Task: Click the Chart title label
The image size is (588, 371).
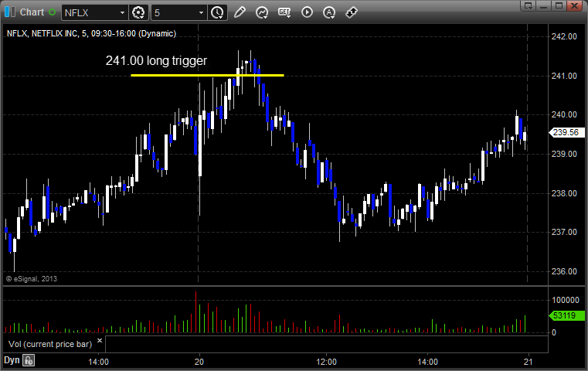Action: pos(32,12)
